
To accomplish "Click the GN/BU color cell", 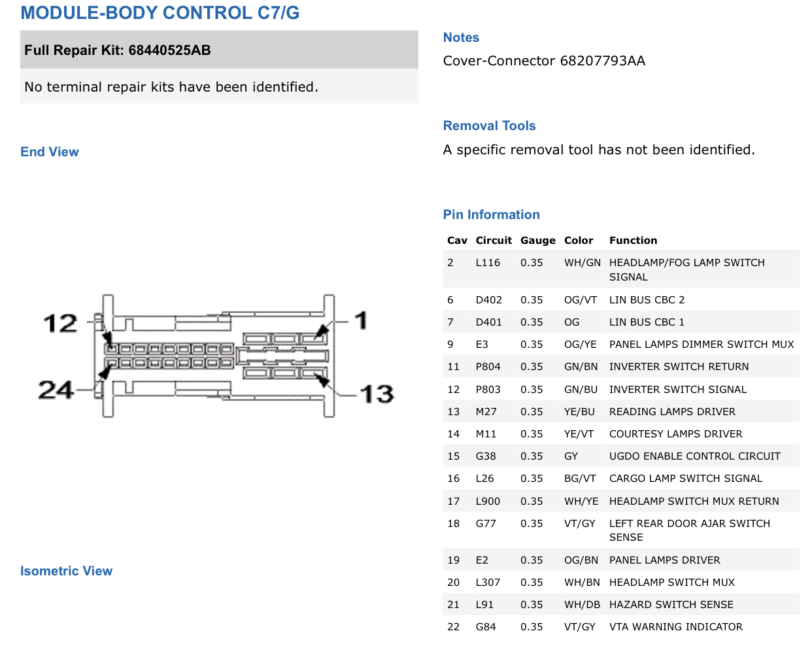I will pyautogui.click(x=581, y=390).
